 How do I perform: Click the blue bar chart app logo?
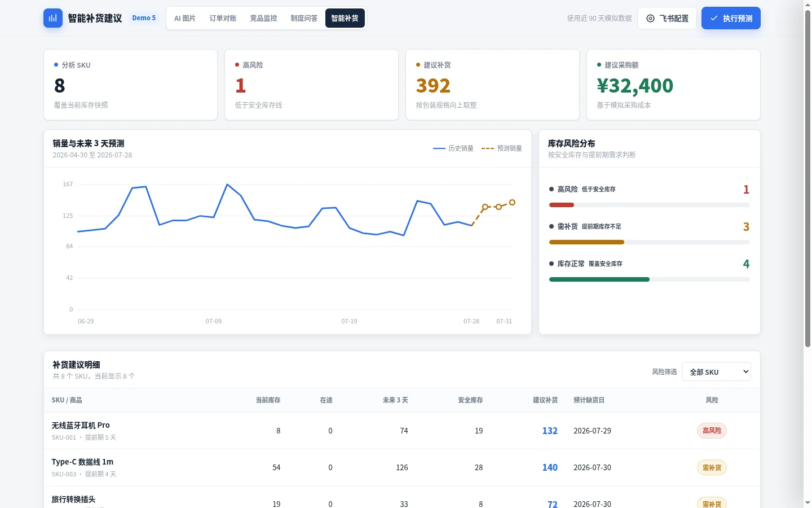click(x=53, y=18)
